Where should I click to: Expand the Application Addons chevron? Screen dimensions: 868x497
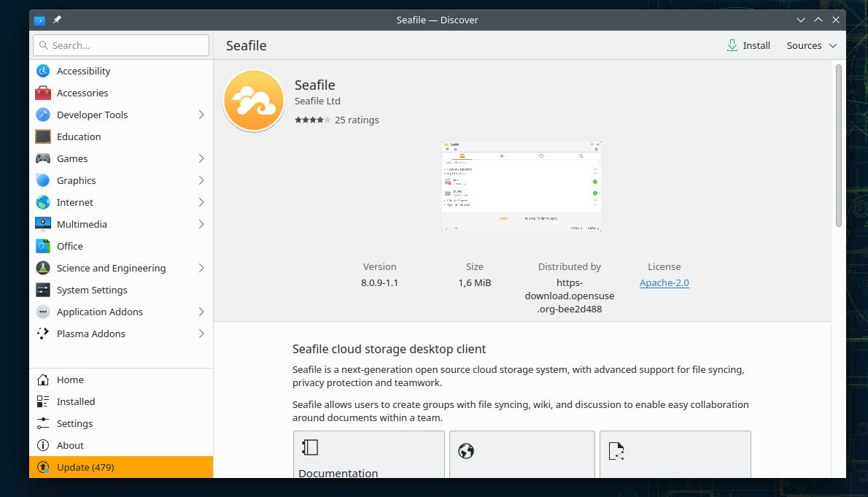(x=201, y=312)
